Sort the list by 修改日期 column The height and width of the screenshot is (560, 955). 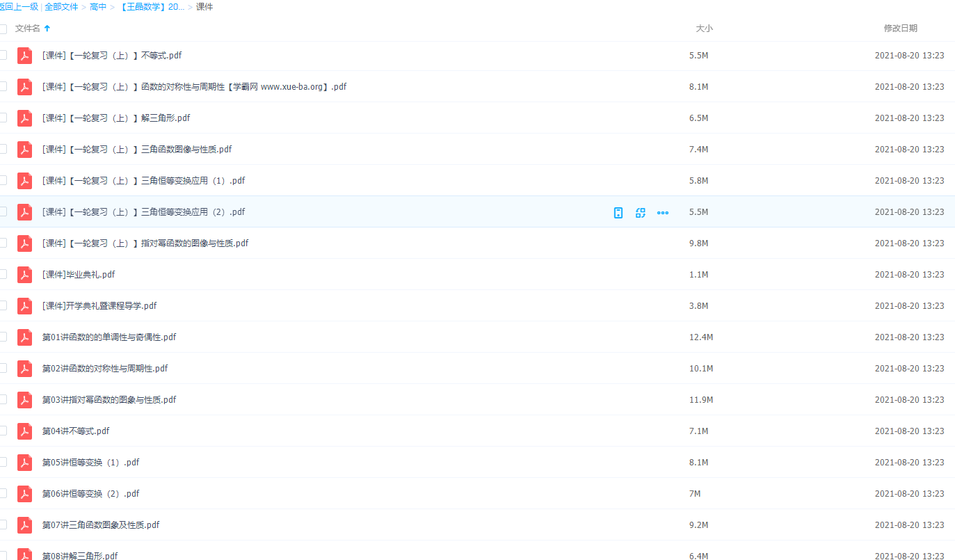(x=900, y=29)
